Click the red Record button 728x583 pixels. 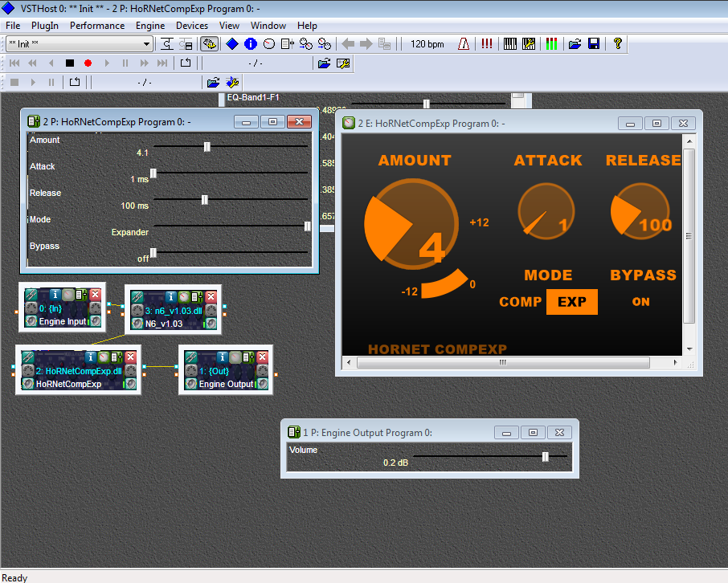(88, 63)
